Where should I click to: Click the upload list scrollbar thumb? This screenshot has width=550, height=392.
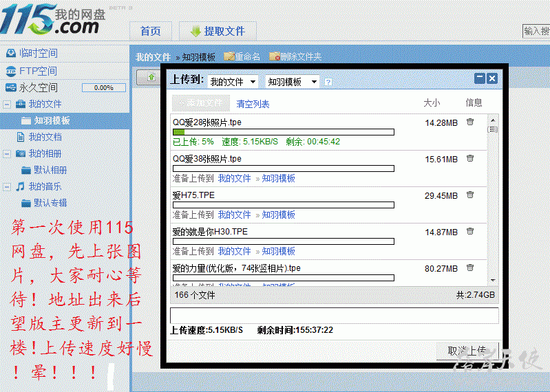(493, 129)
